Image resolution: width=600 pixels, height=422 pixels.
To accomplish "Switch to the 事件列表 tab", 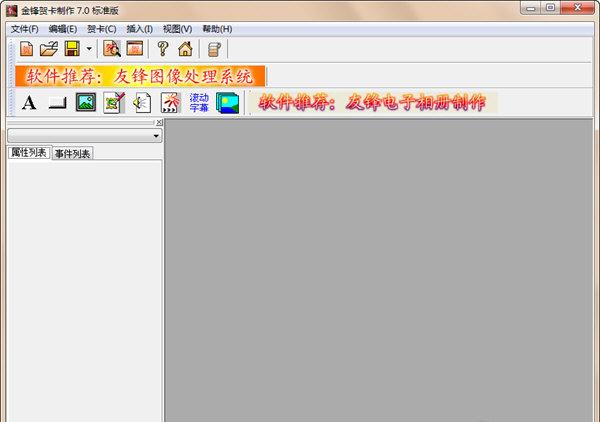I will pos(72,153).
